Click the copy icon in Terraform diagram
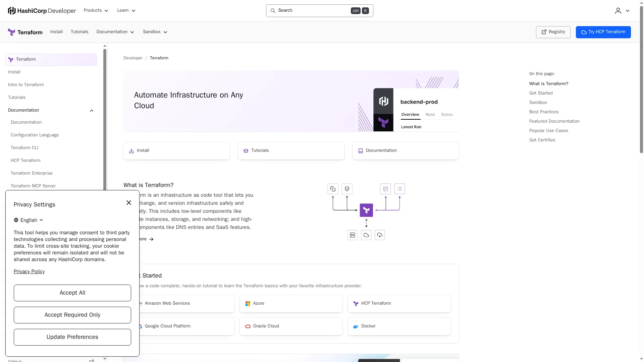Screen dimensions: 644x362 pyautogui.click(x=333, y=189)
